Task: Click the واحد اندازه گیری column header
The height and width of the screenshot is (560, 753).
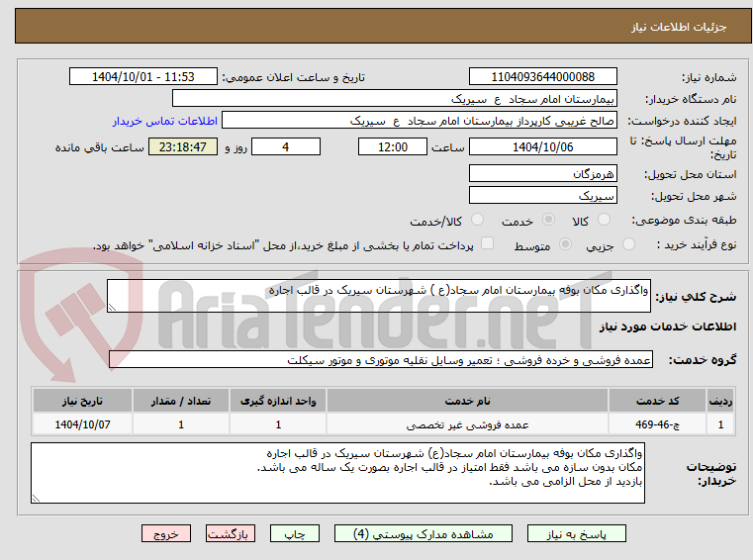Action: point(278,401)
